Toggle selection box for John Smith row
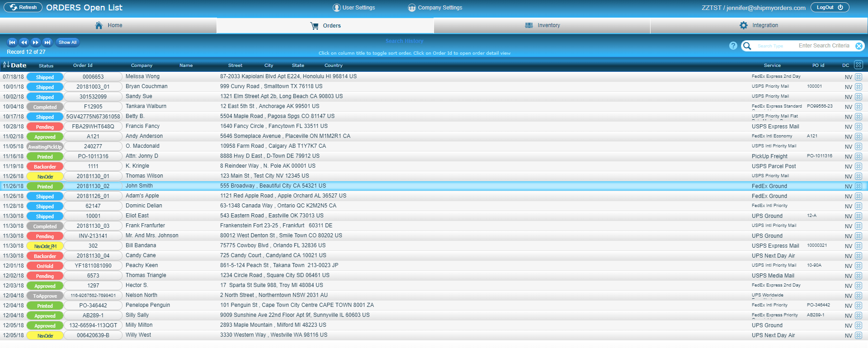 point(859,186)
